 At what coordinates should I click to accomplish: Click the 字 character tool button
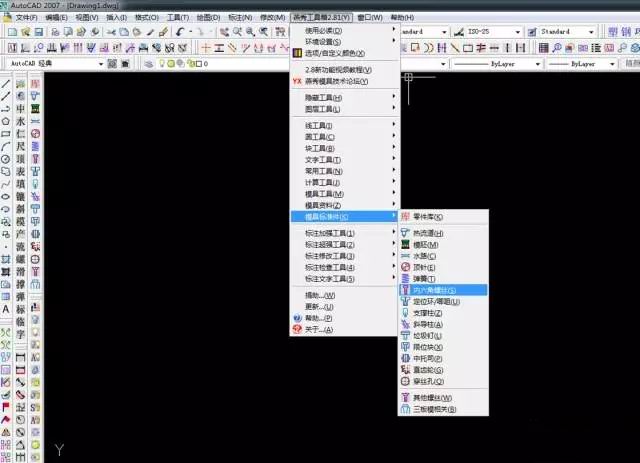(x=20, y=334)
